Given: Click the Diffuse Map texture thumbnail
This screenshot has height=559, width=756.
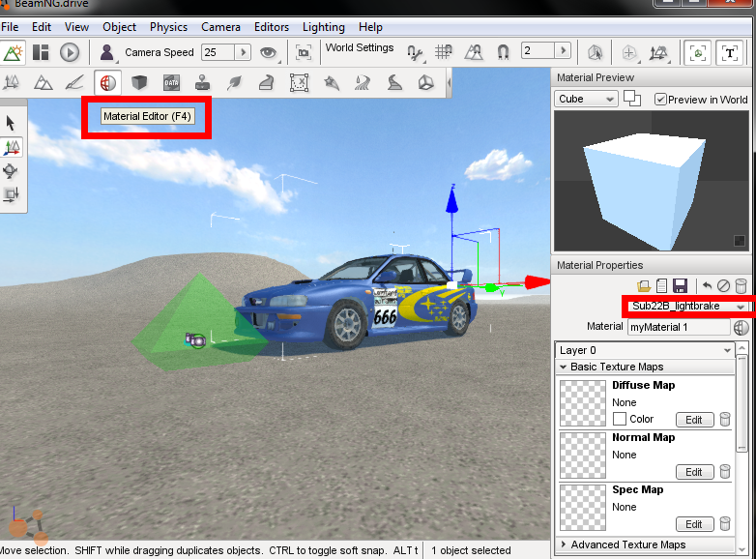Looking at the screenshot, I should point(583,403).
